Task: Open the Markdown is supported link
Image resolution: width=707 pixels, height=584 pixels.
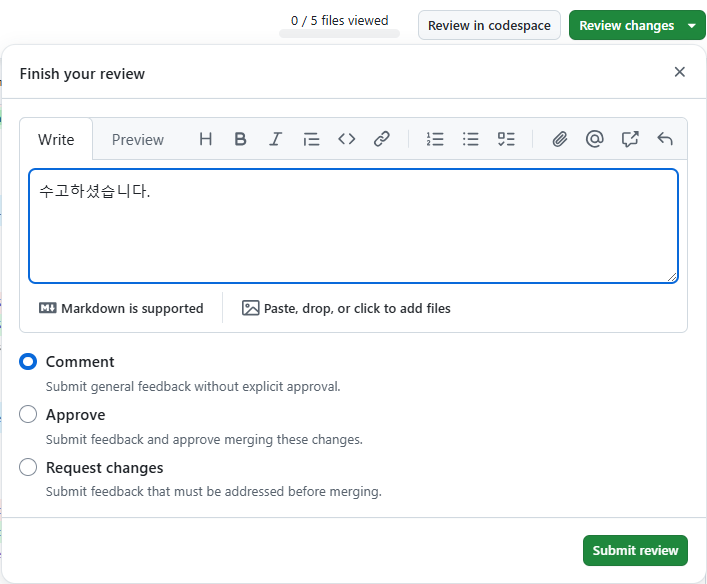Action: (121, 308)
